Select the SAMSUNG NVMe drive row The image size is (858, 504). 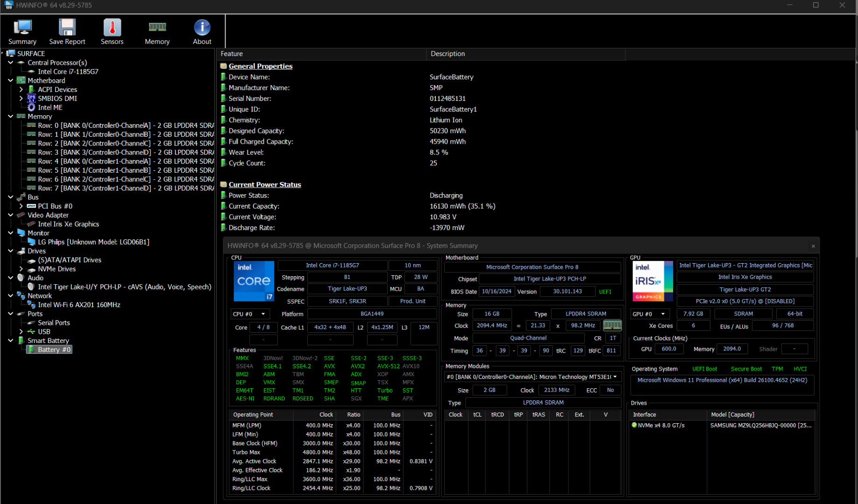tap(722, 425)
